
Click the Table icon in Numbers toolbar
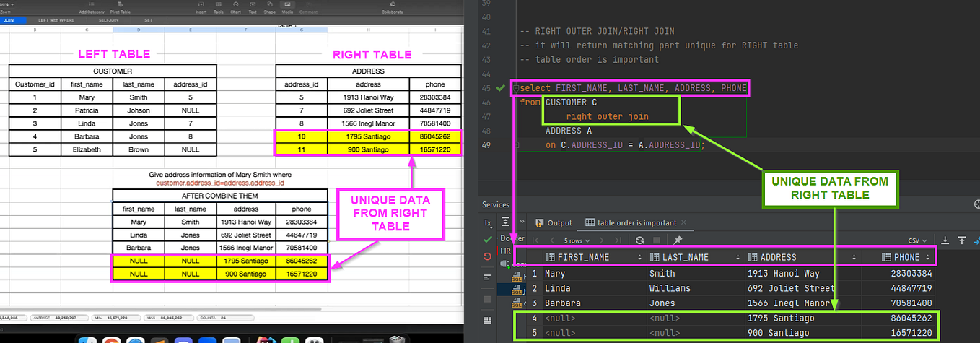(x=218, y=5)
